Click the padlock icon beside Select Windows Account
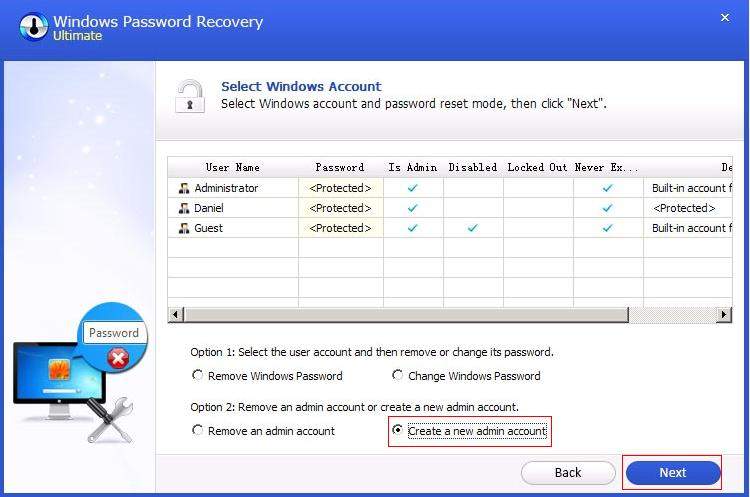 (190, 96)
